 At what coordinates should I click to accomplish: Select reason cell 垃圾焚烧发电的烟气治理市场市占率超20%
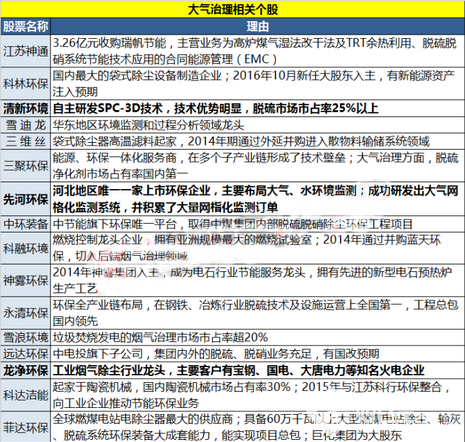pyautogui.click(x=258, y=338)
